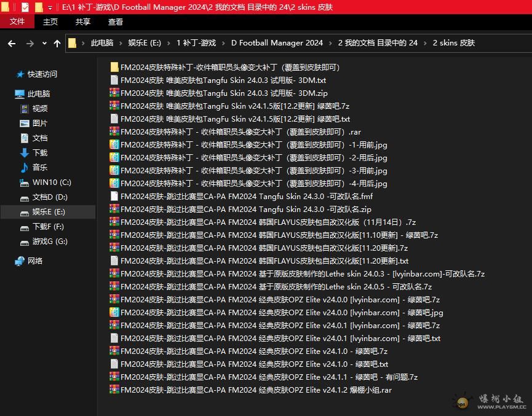Click the Properties checkmark icon in title bar
The image size is (532, 416).
pyautogui.click(x=25, y=7)
